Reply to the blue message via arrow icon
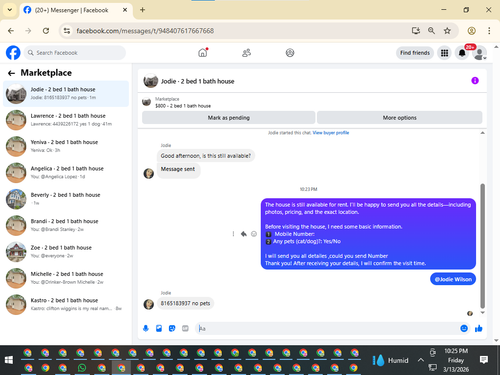The width and height of the screenshot is (500, 375). [x=244, y=234]
